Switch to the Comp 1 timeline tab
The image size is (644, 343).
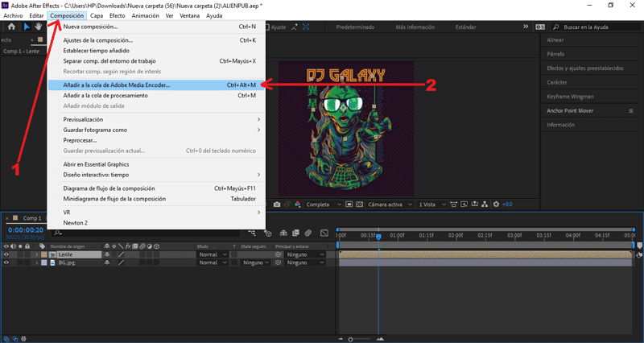[x=32, y=218]
